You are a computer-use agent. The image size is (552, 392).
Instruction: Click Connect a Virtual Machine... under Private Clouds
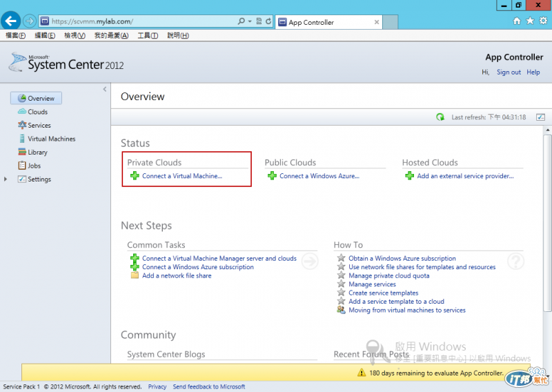click(182, 176)
